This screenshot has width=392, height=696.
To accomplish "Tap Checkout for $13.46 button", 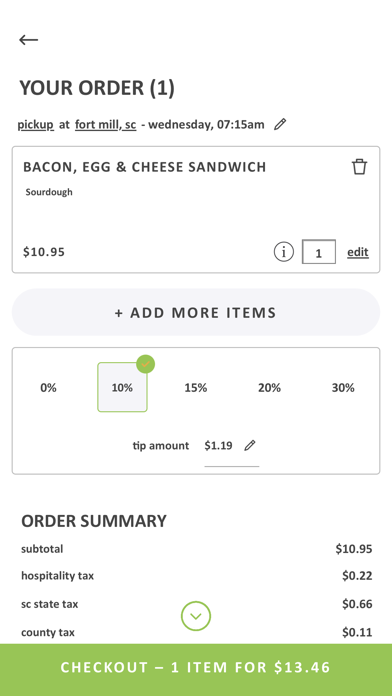I will pyautogui.click(x=196, y=668).
